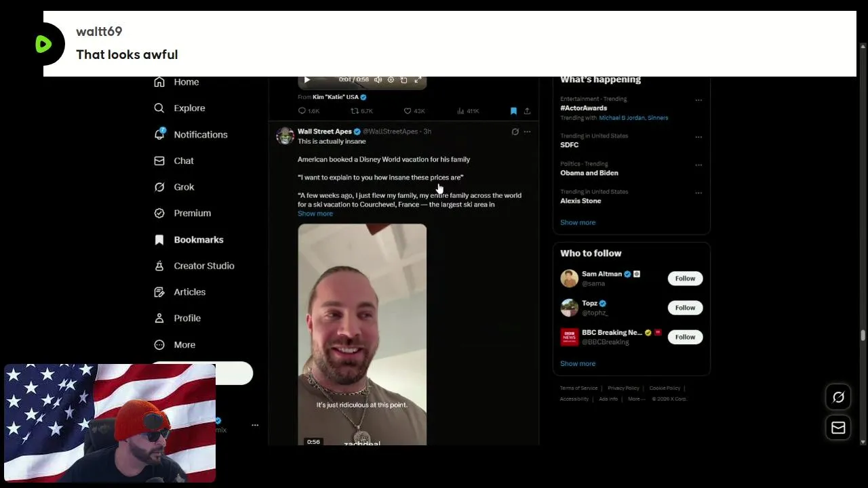Viewport: 868px width, 488px height.
Task: Expand the footer More menu
Action: click(637, 399)
